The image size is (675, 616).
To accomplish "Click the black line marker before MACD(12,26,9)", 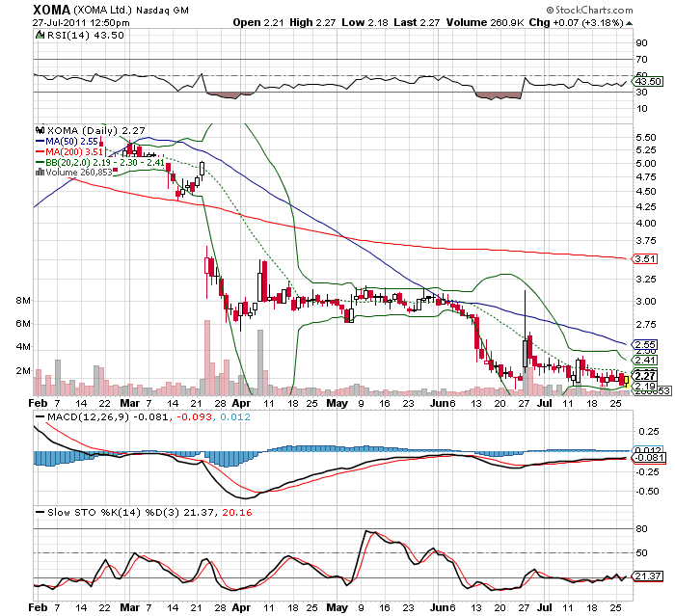I will tap(40, 417).
